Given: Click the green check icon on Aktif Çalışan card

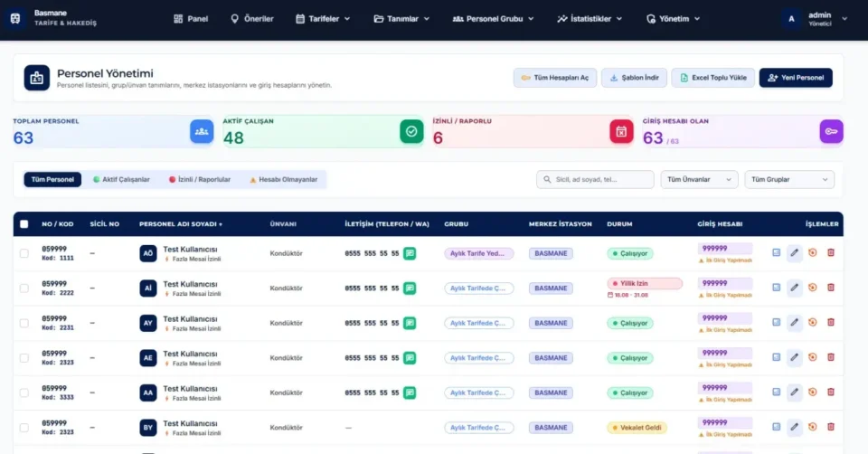Looking at the screenshot, I should tap(411, 132).
